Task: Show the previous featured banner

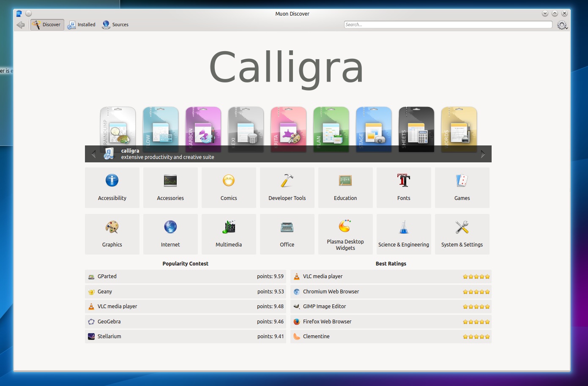Action: coord(93,154)
